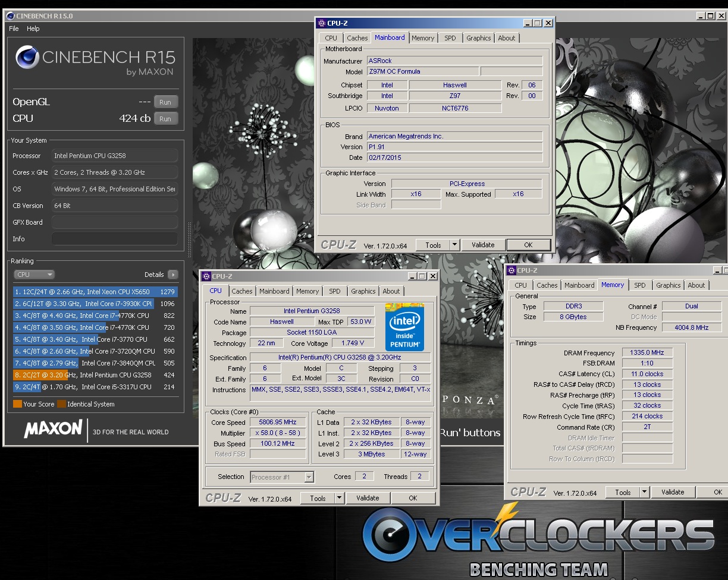Click Tools button in CPU-Z CPU window
Viewport: 728px width, 580px height.
coord(318,498)
